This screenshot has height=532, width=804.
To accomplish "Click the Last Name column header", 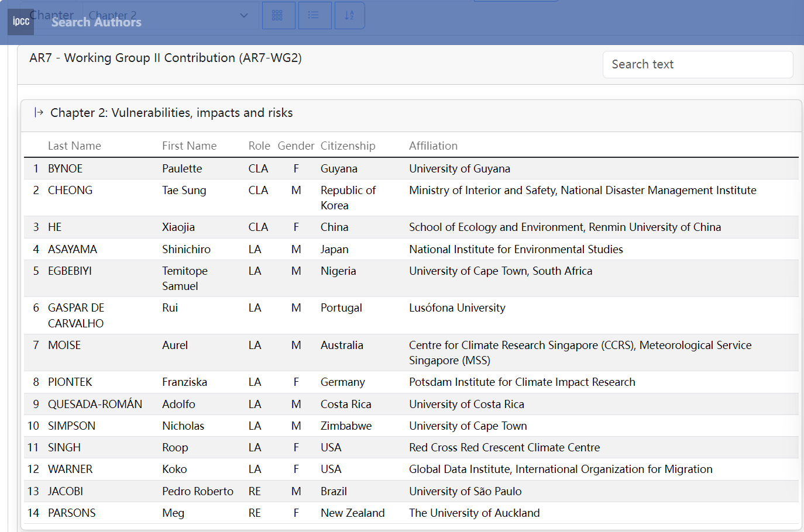I will 74,146.
